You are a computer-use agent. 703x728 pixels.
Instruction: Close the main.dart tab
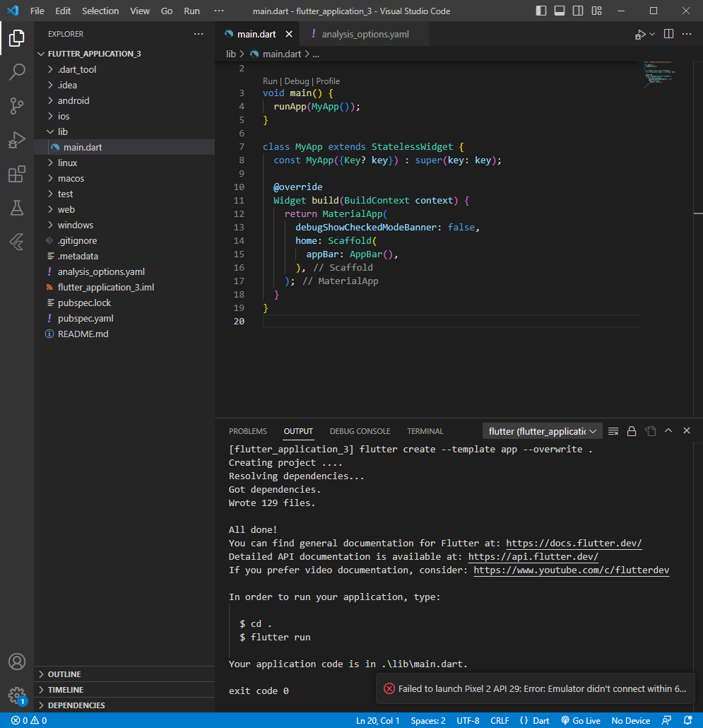(x=289, y=35)
